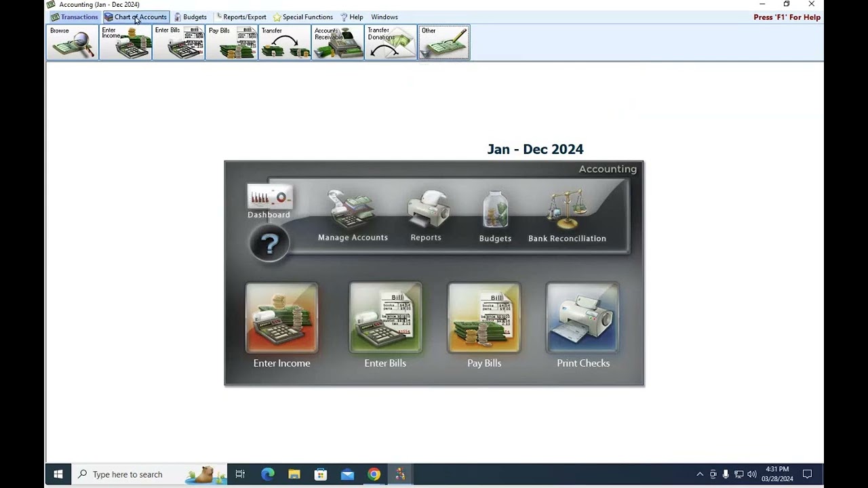The image size is (868, 488).
Task: Open Microsoft Store from the taskbar
Action: 321,474
